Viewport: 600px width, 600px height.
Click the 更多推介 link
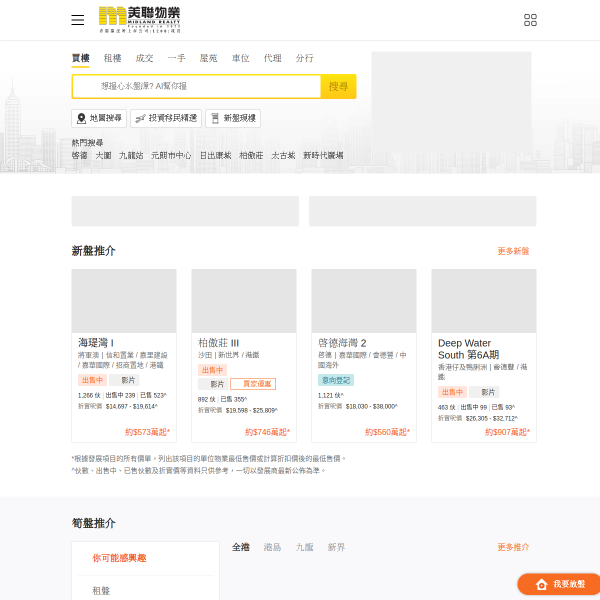tap(513, 547)
